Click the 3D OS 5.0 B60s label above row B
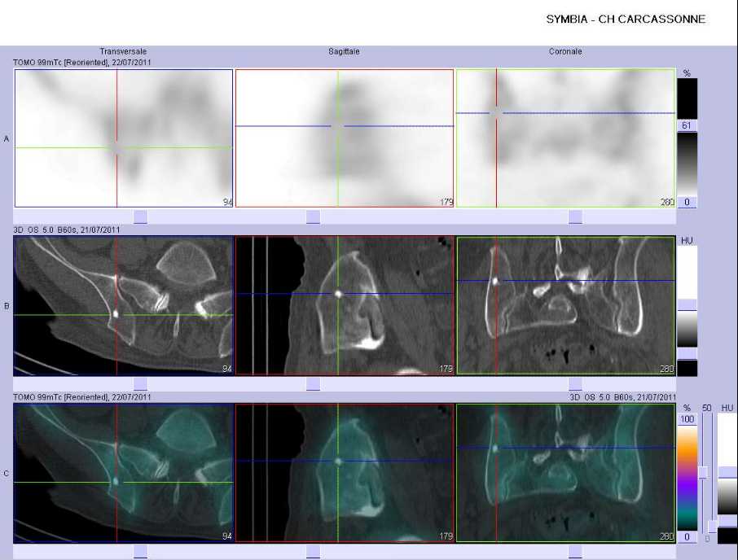 click(x=66, y=230)
